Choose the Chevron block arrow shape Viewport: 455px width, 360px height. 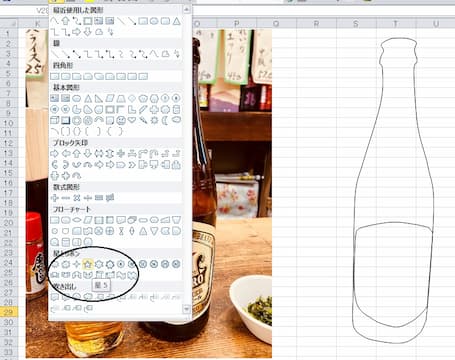tap(132, 164)
